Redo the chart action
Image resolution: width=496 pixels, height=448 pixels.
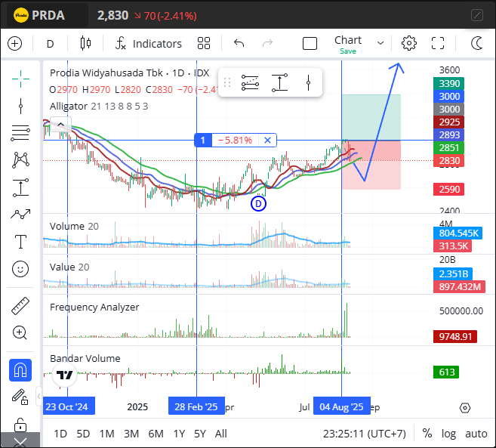point(267,43)
